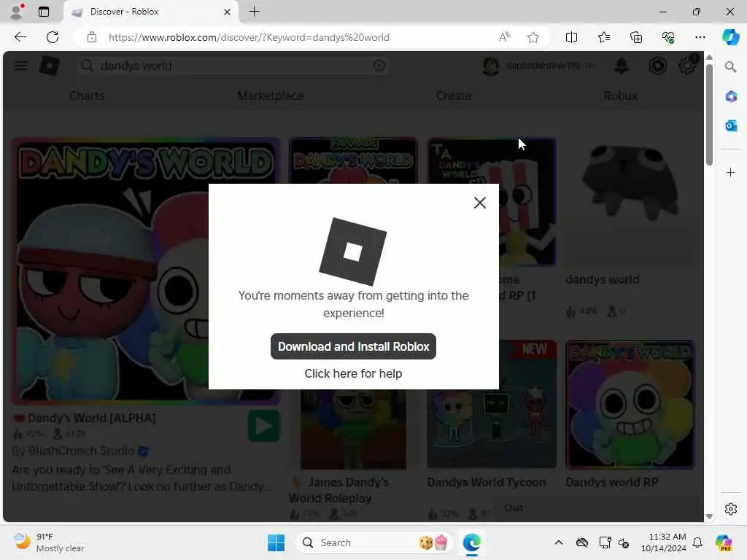Open Collections icon in Edge toolbar
Image resolution: width=747 pixels, height=560 pixels.
coord(636,37)
